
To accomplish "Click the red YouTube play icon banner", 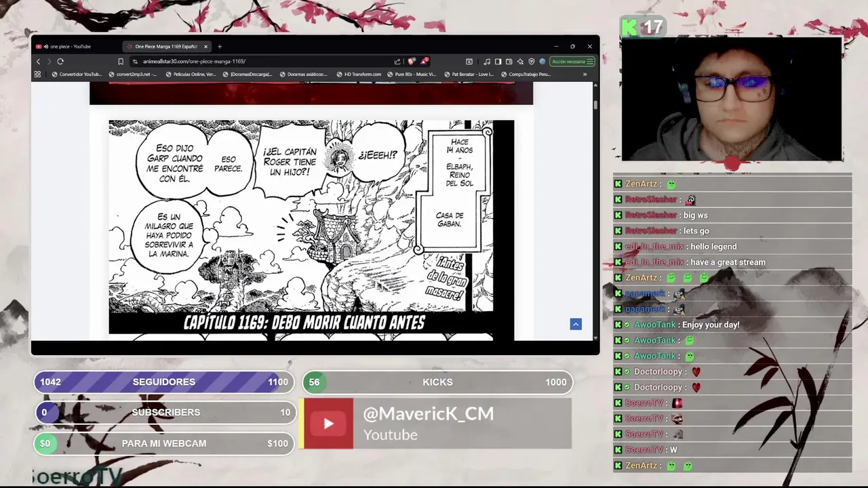I will 328,424.
